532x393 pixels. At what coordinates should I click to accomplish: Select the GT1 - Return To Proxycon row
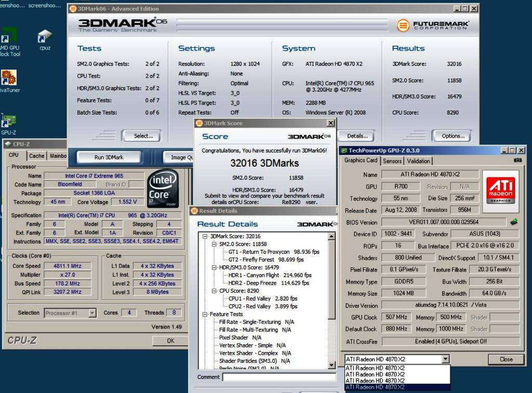[274, 252]
